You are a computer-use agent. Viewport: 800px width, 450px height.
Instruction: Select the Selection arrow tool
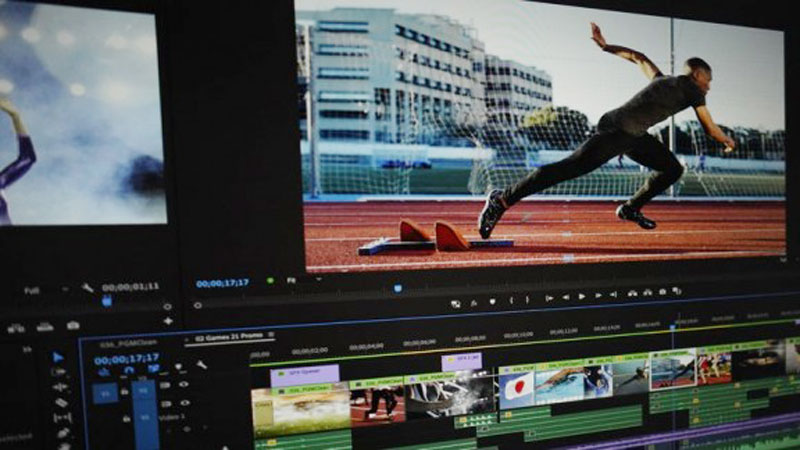[x=58, y=356]
